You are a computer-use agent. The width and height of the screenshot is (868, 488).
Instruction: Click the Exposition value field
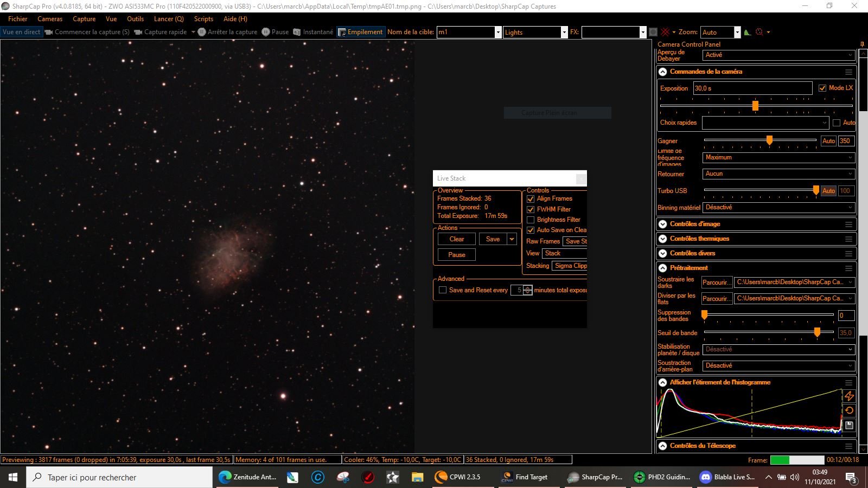752,88
